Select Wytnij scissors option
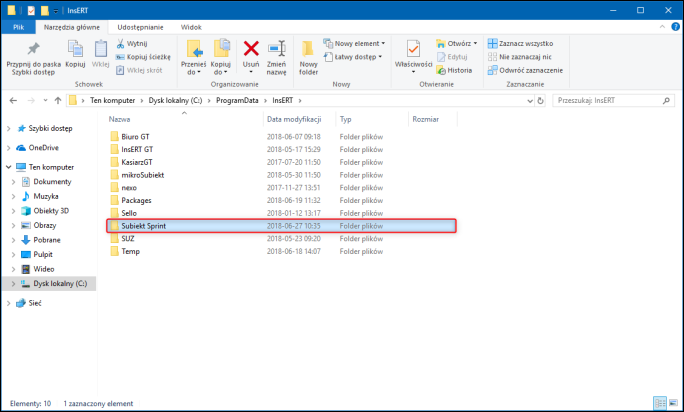 click(132, 44)
